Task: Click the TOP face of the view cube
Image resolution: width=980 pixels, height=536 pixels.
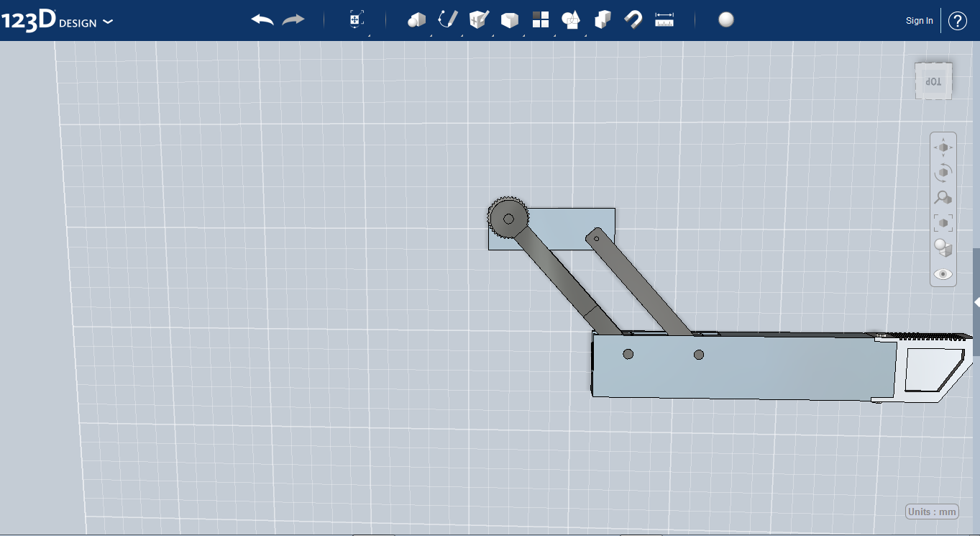Action: coord(933,81)
